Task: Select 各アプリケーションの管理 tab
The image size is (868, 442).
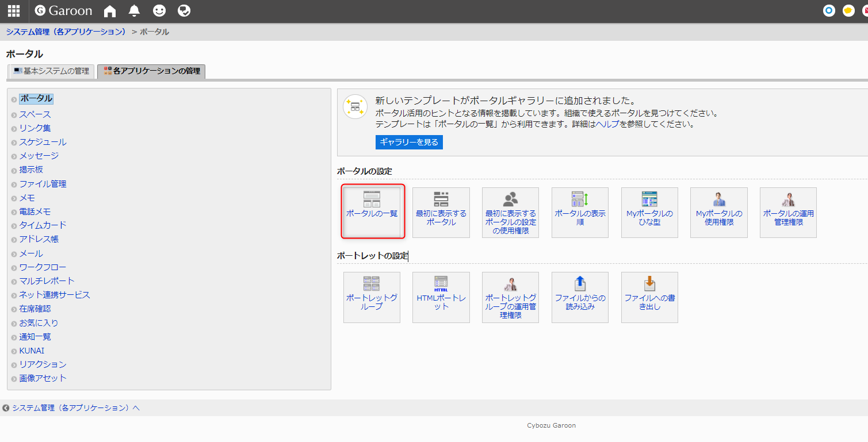Action: (x=152, y=71)
